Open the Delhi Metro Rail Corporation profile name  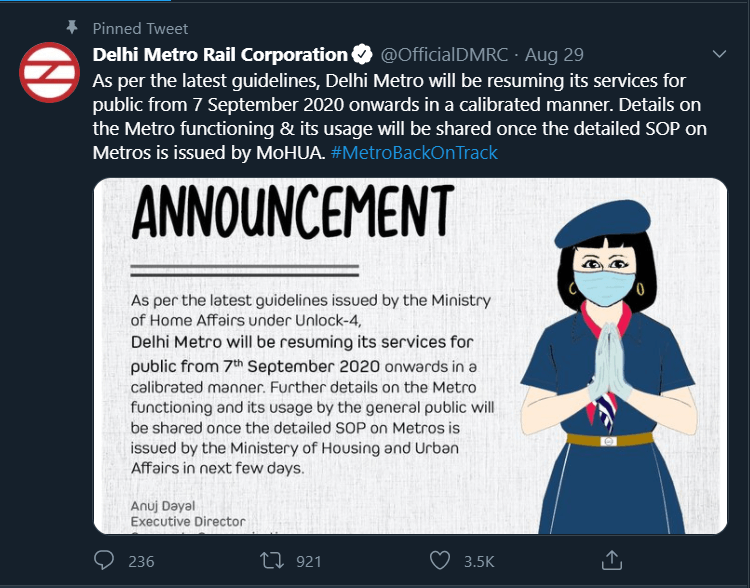(220, 54)
